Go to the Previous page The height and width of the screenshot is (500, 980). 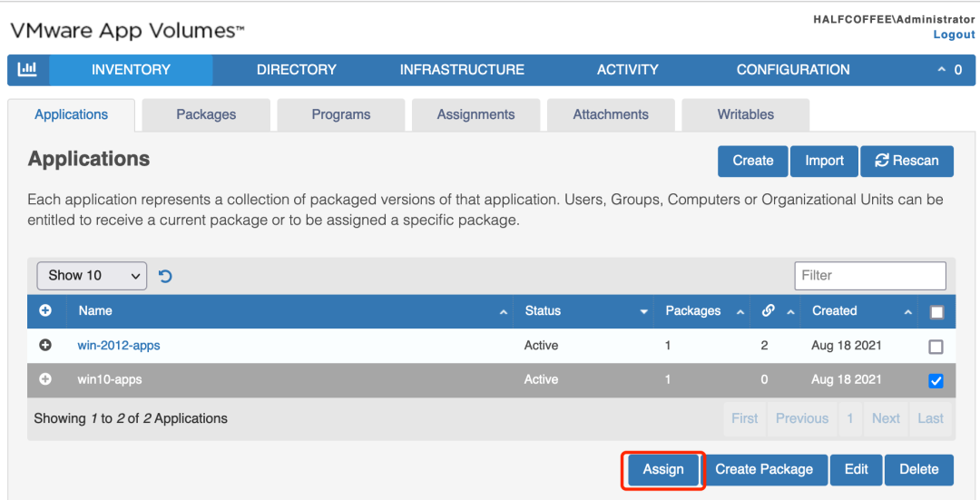coord(802,418)
